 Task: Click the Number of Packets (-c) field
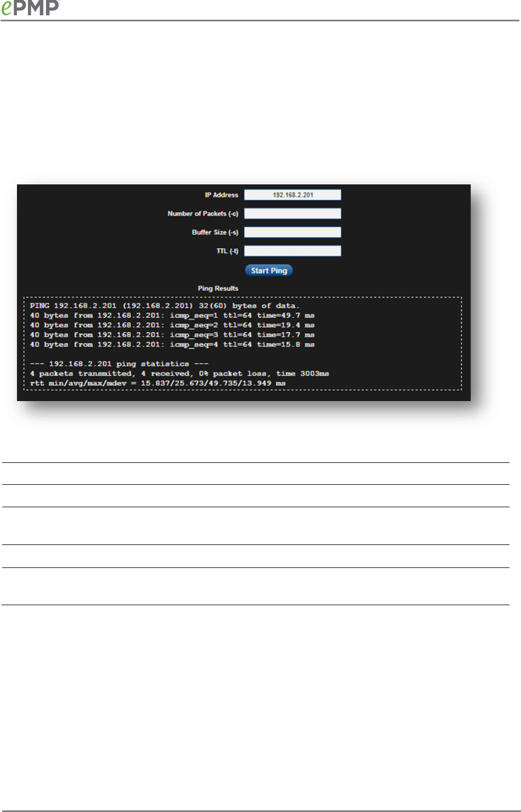coord(292,213)
